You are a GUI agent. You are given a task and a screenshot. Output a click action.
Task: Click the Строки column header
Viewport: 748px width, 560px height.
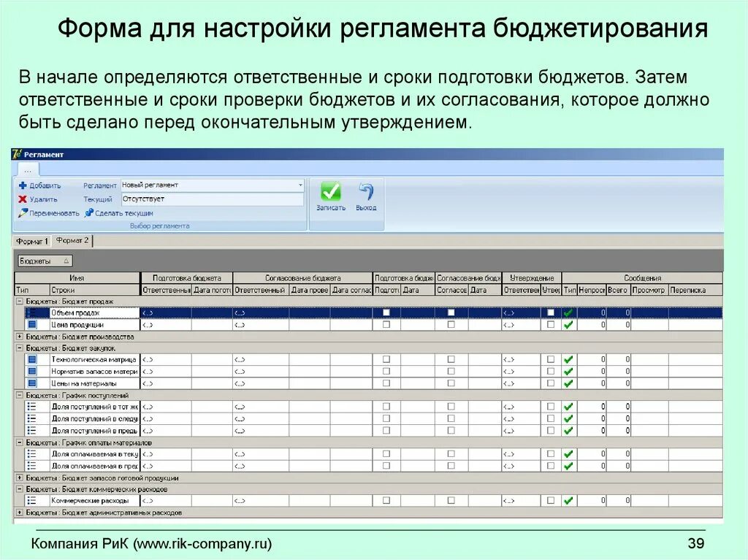[94, 290]
